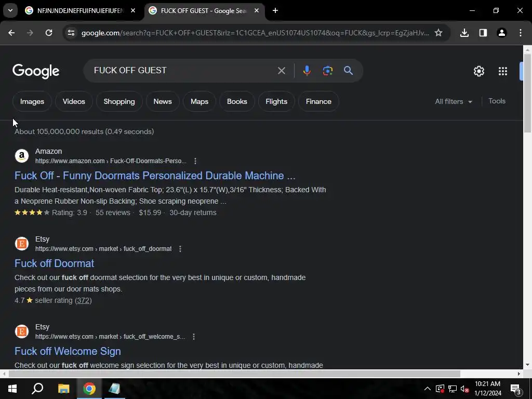This screenshot has height=399, width=532.
Task: Click the 372 seller rating link
Action: click(83, 300)
